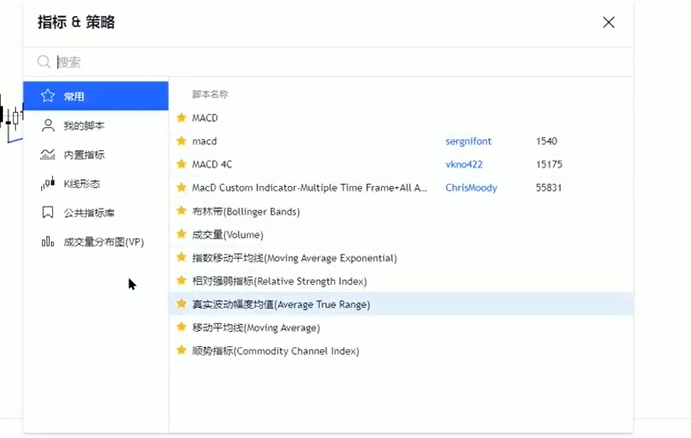Click the person icon beside 我的脚本

click(48, 125)
